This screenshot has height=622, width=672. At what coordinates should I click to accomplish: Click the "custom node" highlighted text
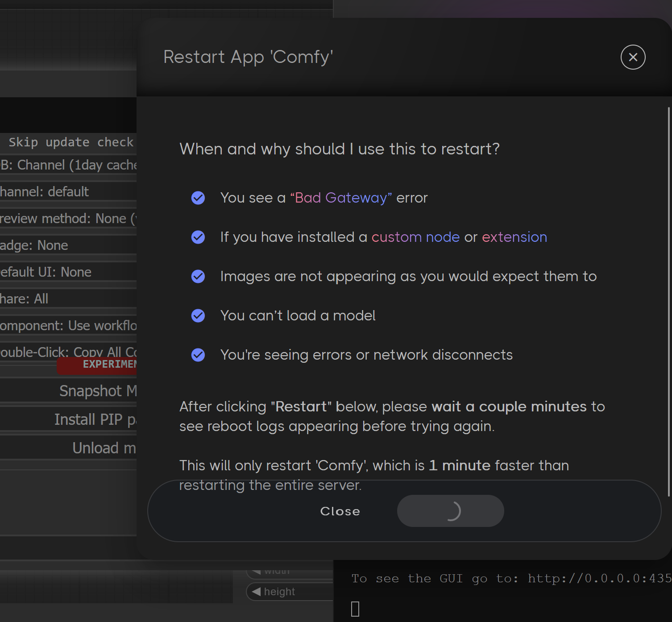click(x=415, y=237)
